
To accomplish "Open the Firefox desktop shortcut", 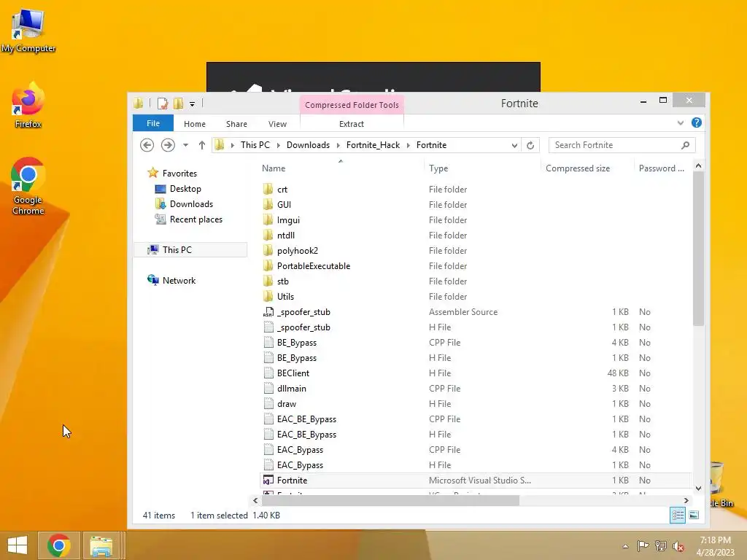I will 28,106.
